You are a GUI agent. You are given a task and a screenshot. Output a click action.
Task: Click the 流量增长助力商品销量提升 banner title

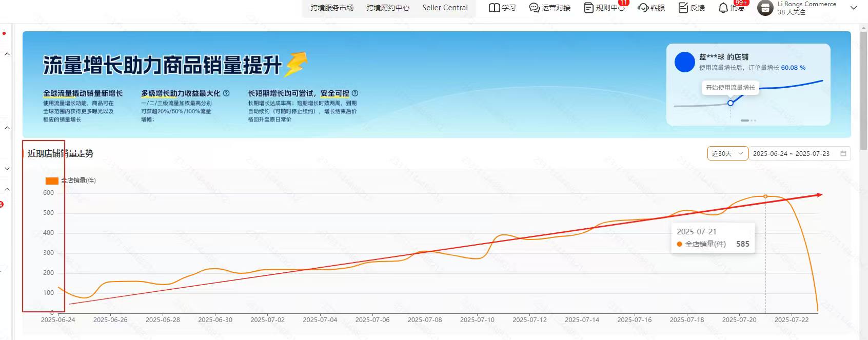(x=163, y=65)
